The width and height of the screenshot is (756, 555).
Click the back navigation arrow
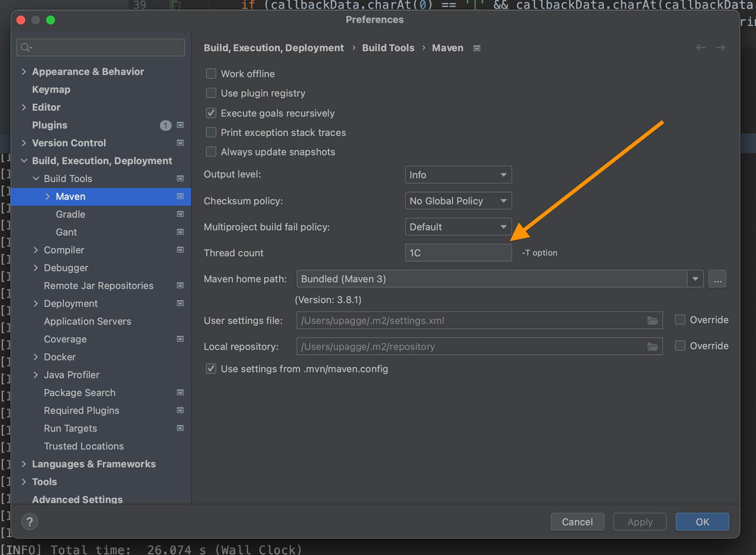point(700,48)
